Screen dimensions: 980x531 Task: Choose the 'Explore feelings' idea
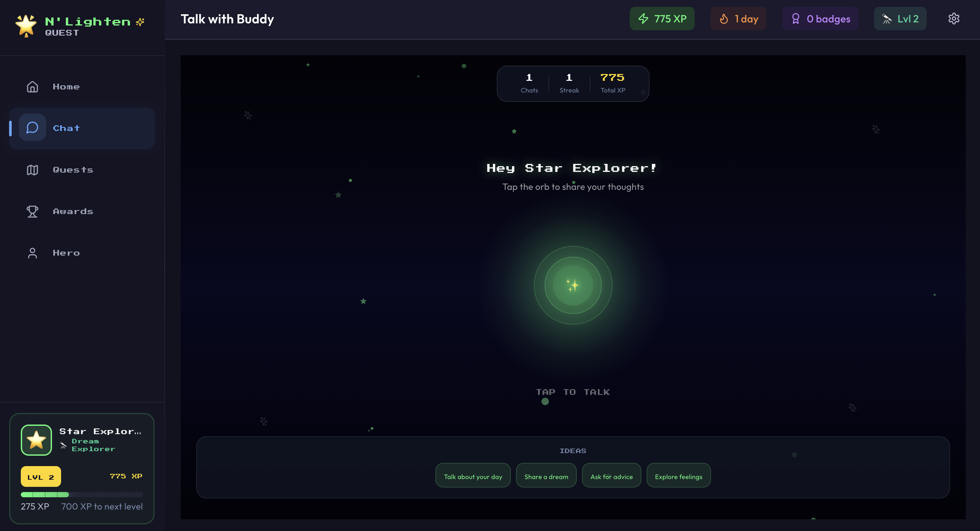pyautogui.click(x=678, y=476)
